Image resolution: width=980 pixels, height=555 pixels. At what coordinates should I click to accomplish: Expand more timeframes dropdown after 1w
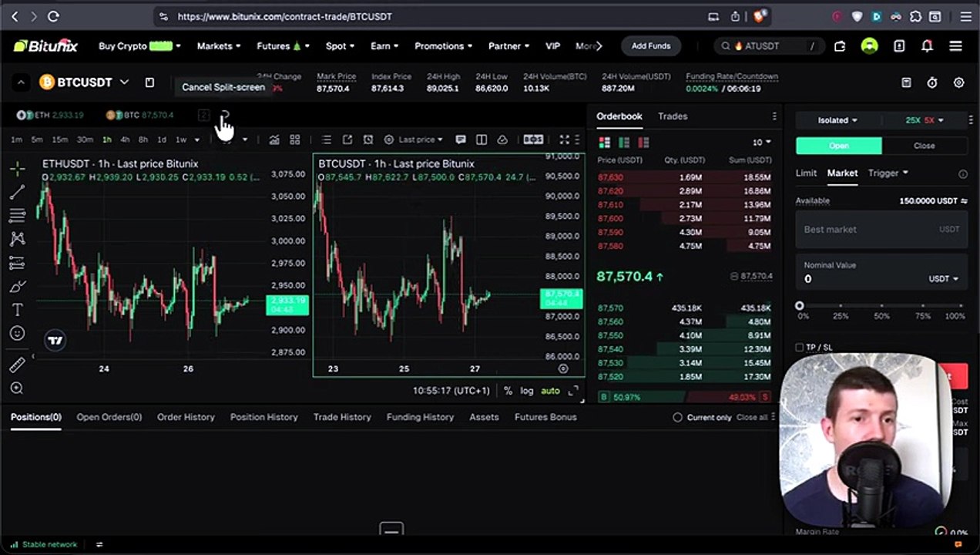point(197,140)
